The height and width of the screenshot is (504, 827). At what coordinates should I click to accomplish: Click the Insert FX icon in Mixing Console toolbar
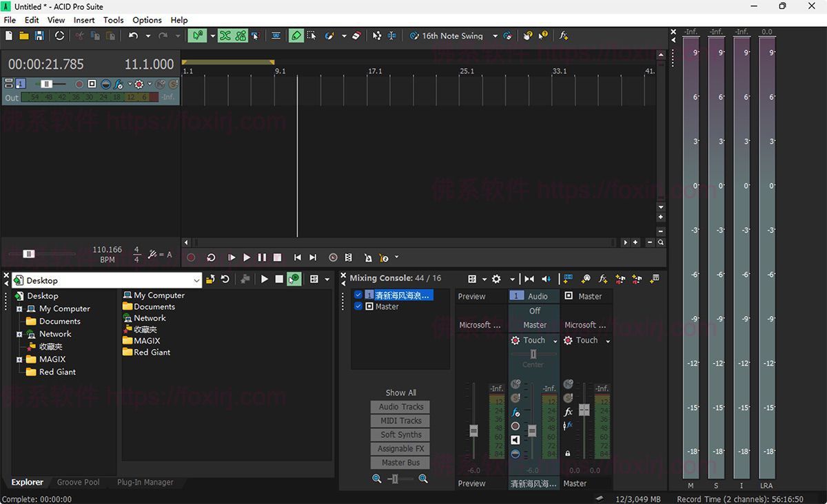(x=602, y=279)
